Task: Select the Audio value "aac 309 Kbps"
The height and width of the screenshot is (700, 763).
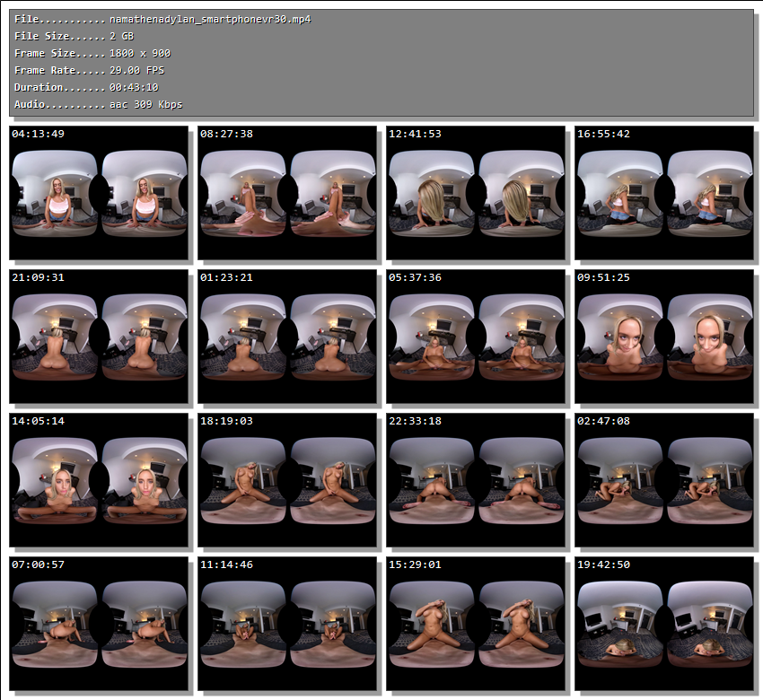Action: click(x=146, y=105)
